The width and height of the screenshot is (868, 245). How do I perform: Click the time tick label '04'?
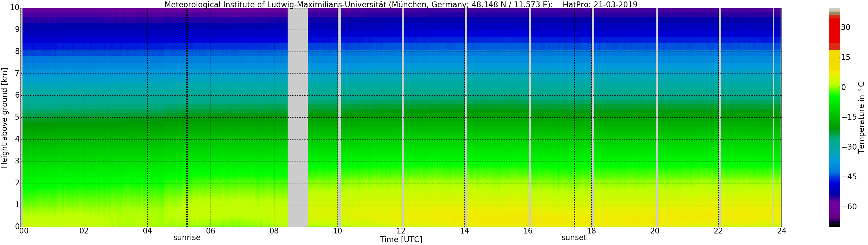click(x=147, y=231)
